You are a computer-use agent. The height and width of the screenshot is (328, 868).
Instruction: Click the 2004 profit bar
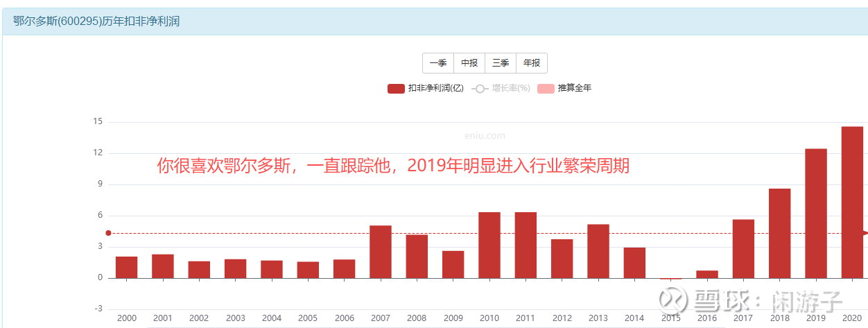tap(272, 270)
